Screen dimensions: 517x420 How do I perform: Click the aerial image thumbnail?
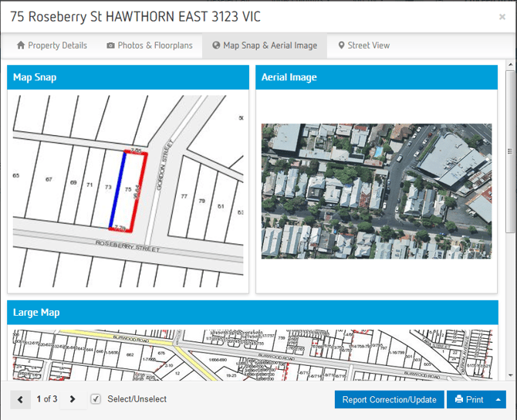(376, 191)
